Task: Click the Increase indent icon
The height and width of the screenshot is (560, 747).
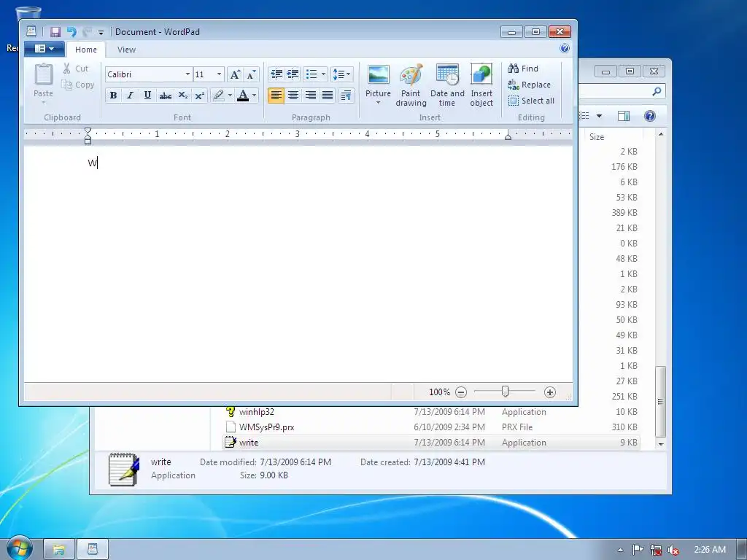Action: [293, 74]
